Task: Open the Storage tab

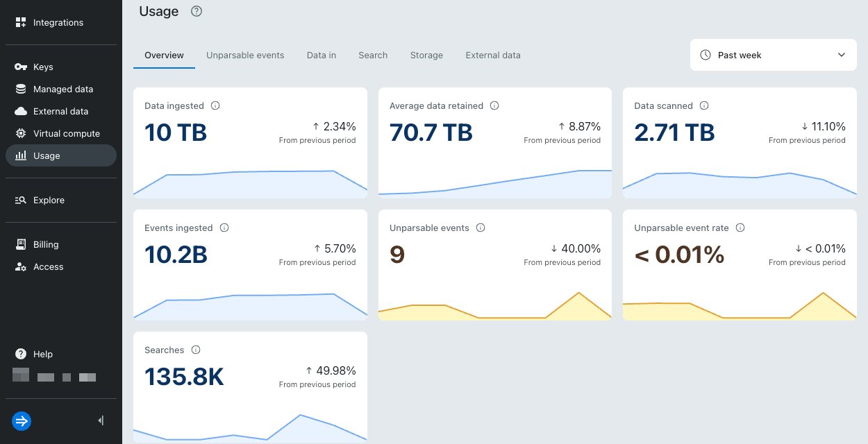Action: pos(426,55)
